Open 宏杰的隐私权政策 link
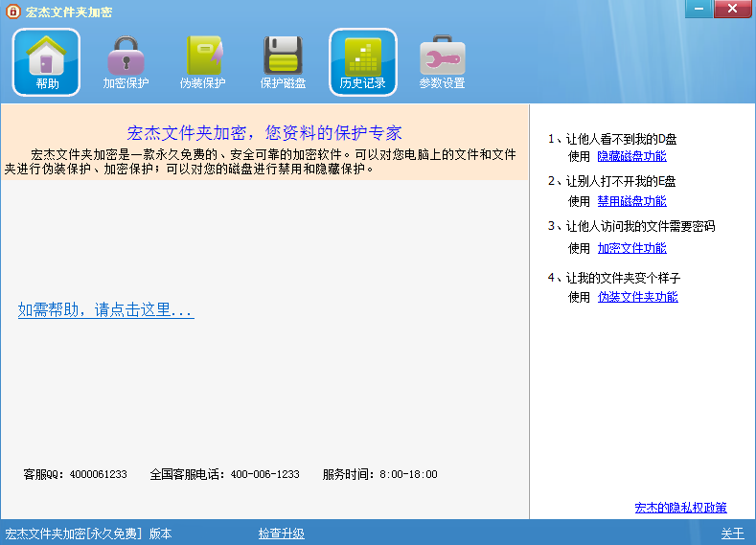 coord(680,508)
